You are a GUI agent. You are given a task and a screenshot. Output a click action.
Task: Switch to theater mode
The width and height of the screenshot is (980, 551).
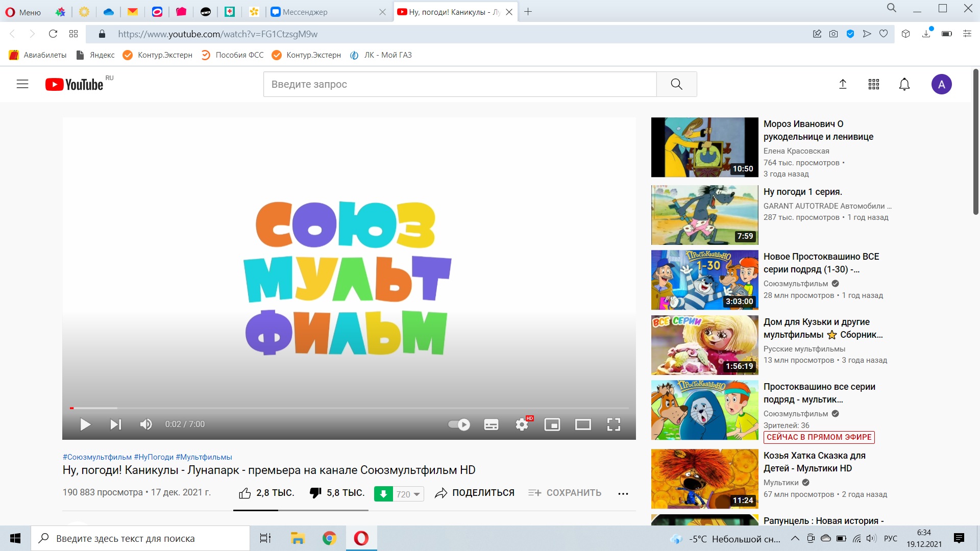click(x=583, y=424)
